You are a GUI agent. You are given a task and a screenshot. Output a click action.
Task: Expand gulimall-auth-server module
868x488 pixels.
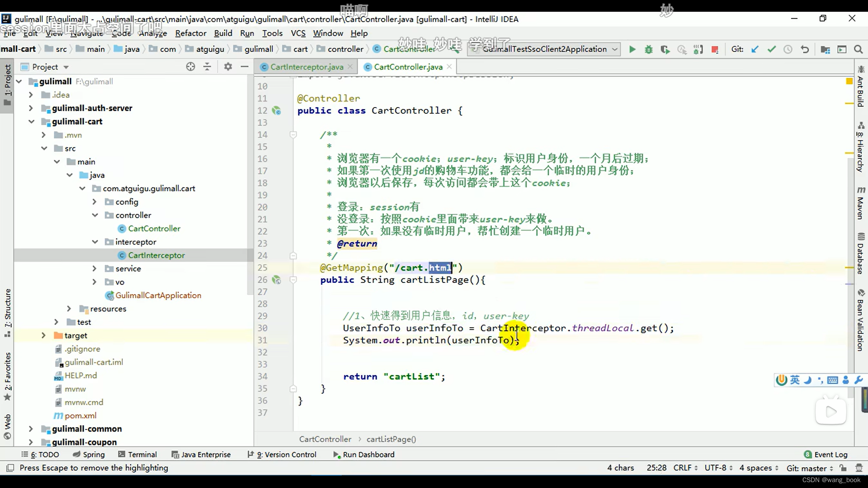(x=31, y=108)
